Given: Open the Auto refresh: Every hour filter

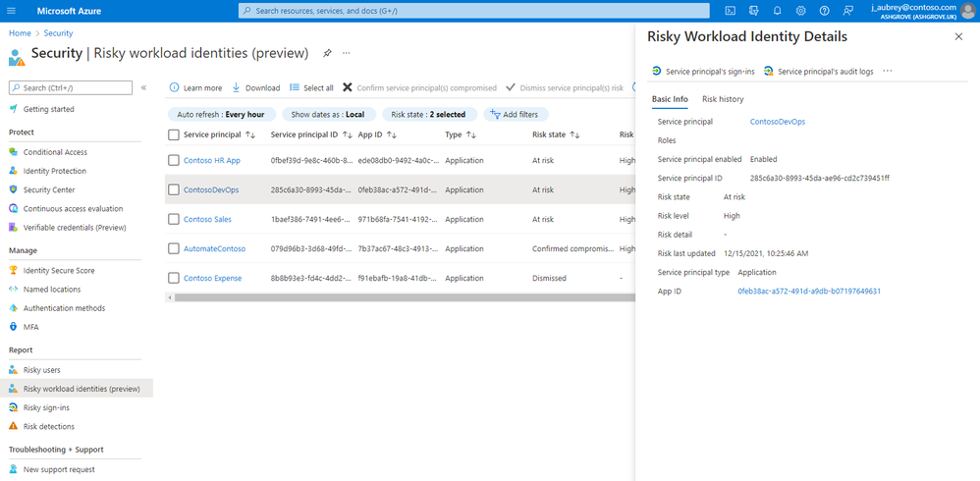Looking at the screenshot, I should tap(222, 114).
